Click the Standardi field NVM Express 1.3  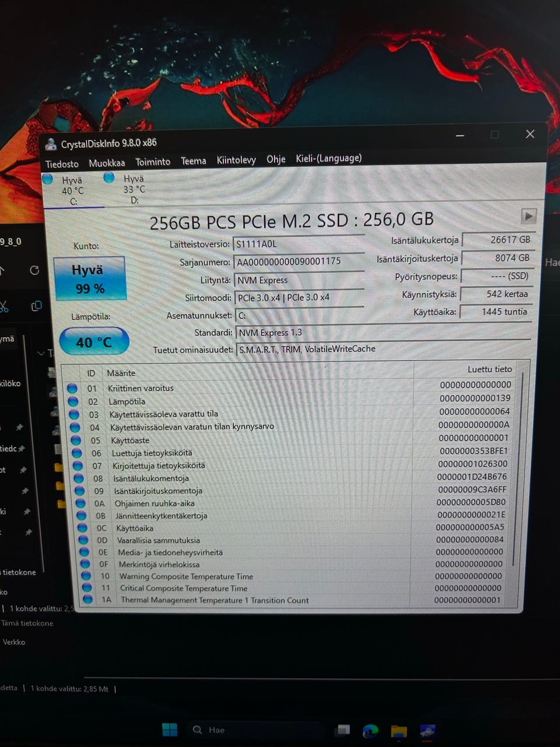[x=384, y=332]
